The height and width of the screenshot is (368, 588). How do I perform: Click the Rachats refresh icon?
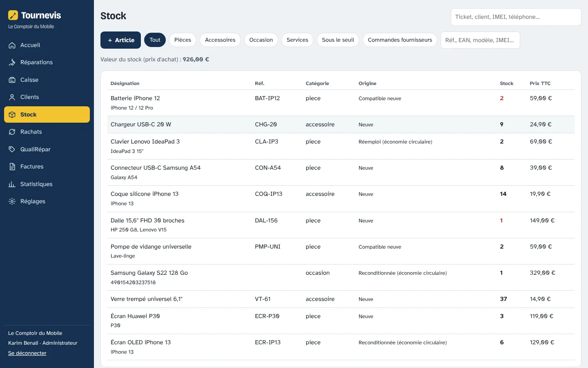[12, 132]
